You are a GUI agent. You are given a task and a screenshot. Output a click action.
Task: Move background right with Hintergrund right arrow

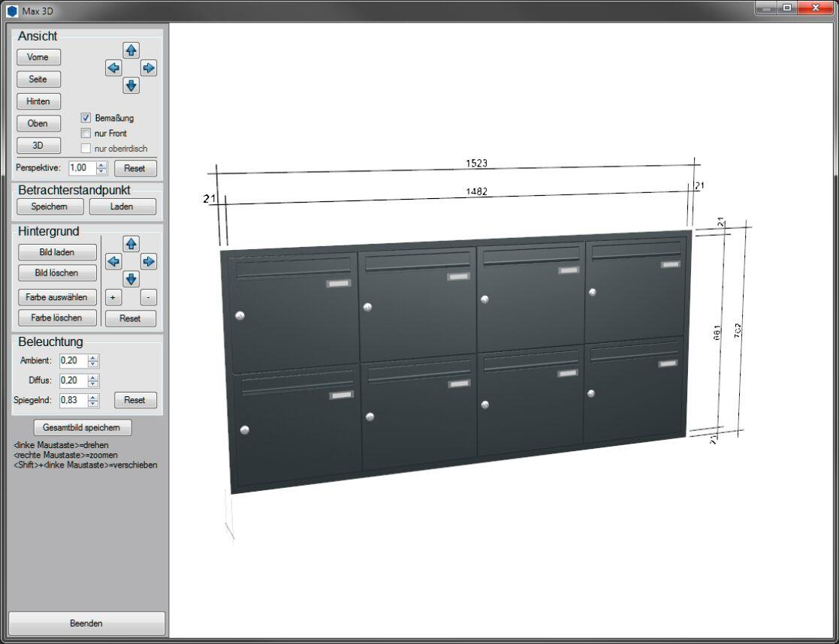[x=149, y=261]
